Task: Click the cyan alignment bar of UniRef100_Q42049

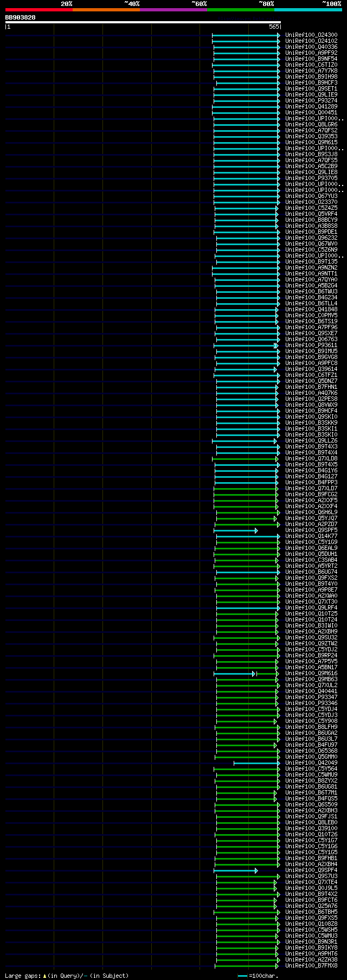Action: tap(256, 763)
